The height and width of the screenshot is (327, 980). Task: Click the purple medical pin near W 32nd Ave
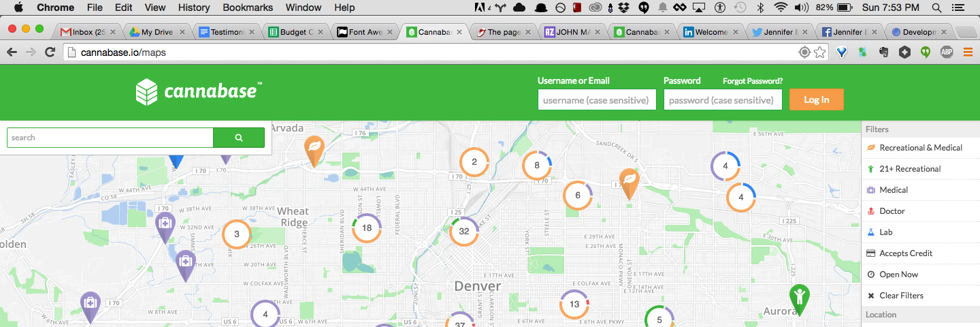(165, 227)
